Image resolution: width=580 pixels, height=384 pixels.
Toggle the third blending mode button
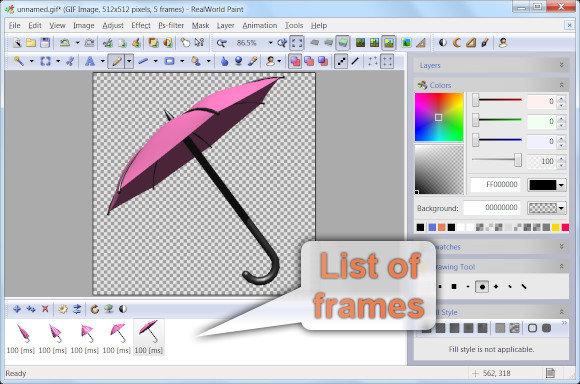point(323,61)
